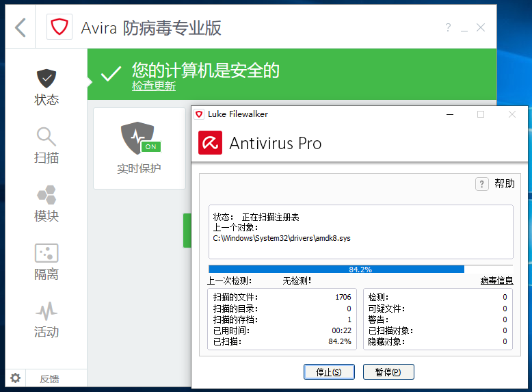532x392 pixels.
Task: Click the white checkmark in the green banner
Action: (111, 74)
